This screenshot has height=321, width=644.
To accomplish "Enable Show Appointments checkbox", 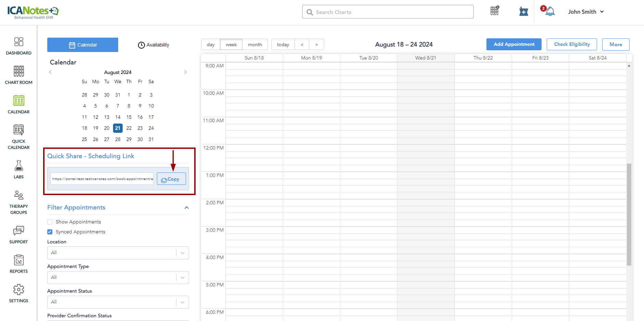I will [x=50, y=222].
